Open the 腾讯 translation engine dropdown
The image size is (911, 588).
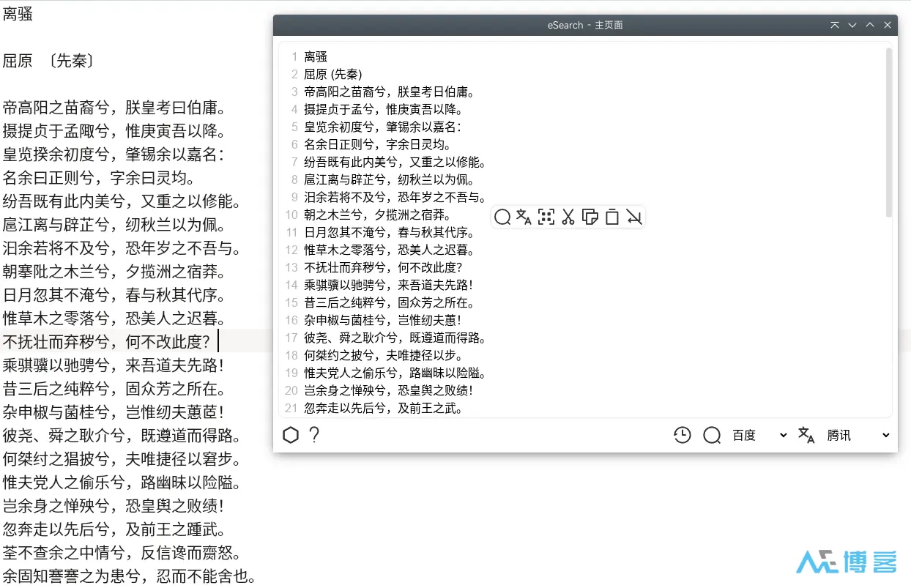pos(885,435)
